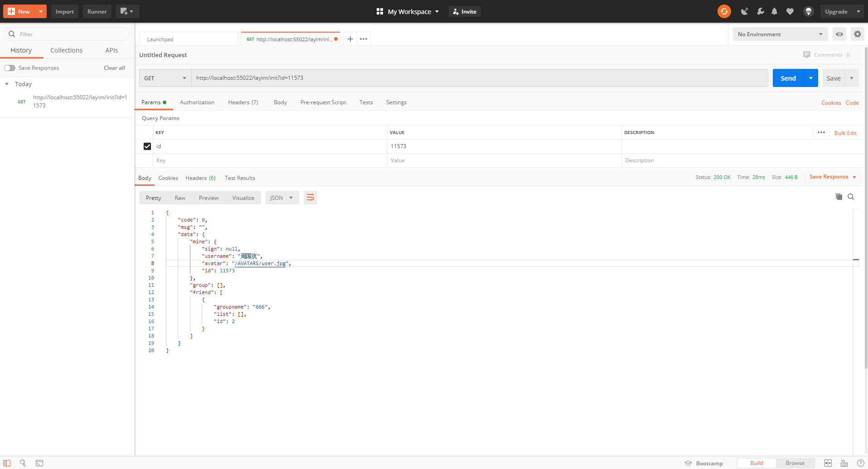Image resolution: width=868 pixels, height=469 pixels.
Task: Switch to the Browse mode
Action: pos(795,463)
